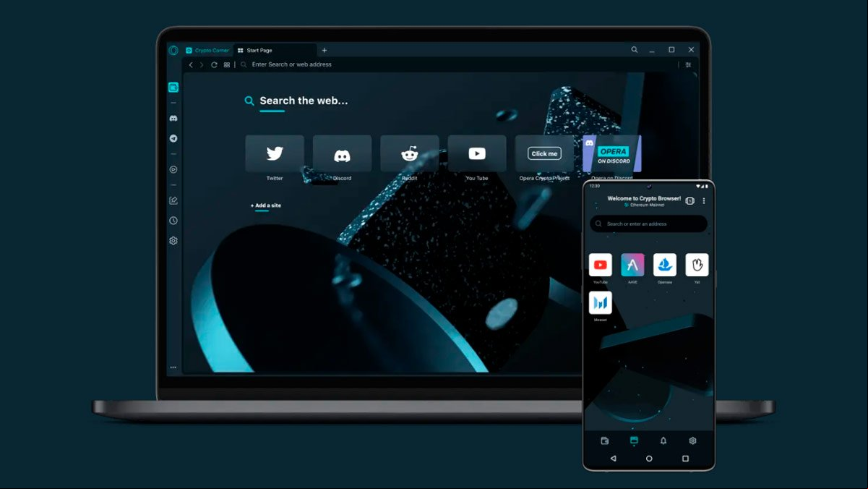Open the Twitter speed dial tile
868x489 pixels.
pos(275,153)
